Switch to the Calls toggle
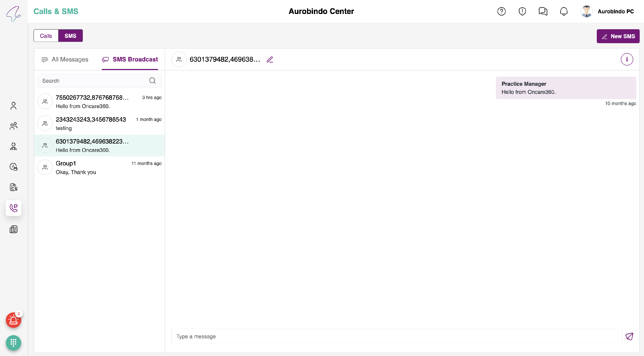The width and height of the screenshot is (644, 356). [x=46, y=36]
